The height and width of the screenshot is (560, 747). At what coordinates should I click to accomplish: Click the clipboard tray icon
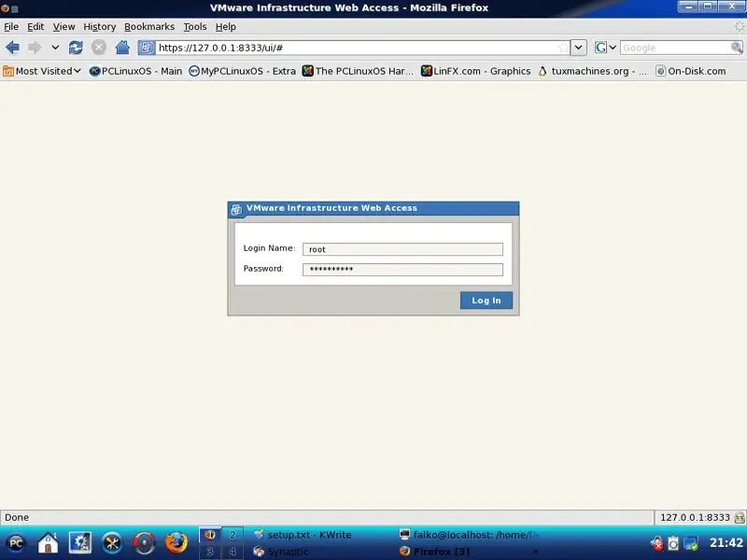pyautogui.click(x=673, y=543)
